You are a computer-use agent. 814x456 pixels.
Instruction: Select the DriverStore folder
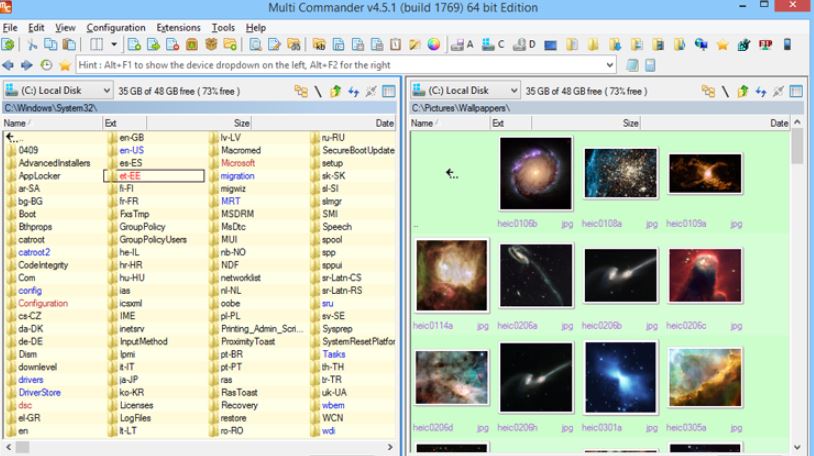(39, 393)
